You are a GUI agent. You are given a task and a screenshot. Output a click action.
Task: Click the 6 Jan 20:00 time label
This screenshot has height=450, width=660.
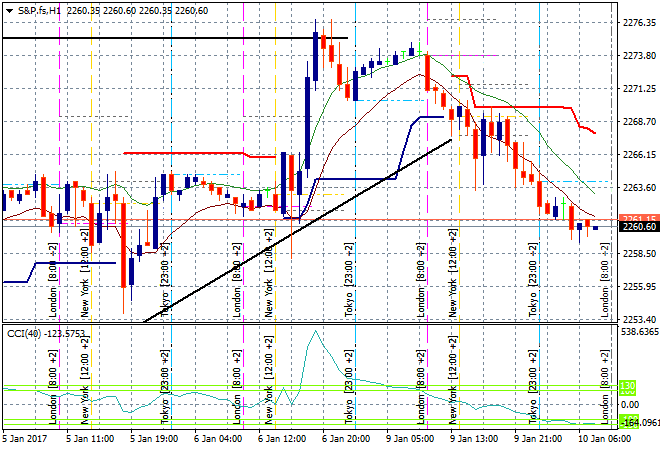click(x=344, y=438)
